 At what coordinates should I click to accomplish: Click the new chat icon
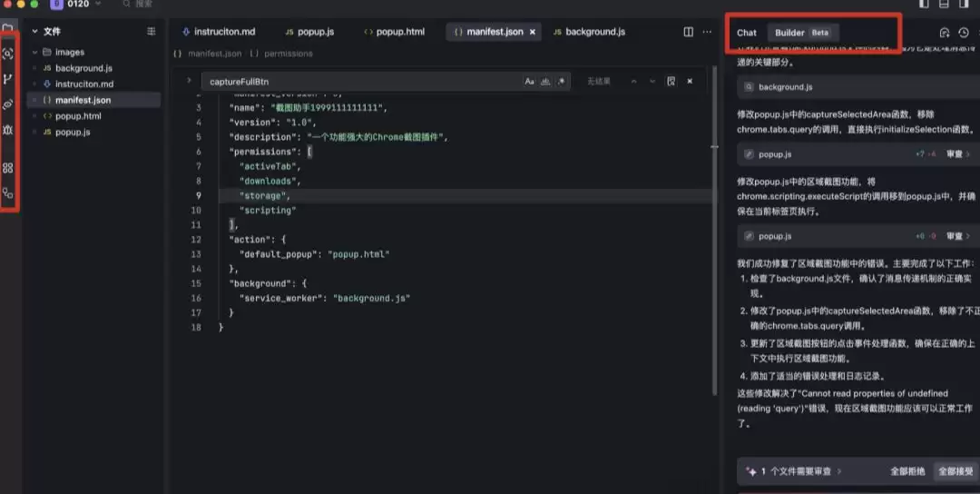pyautogui.click(x=945, y=33)
